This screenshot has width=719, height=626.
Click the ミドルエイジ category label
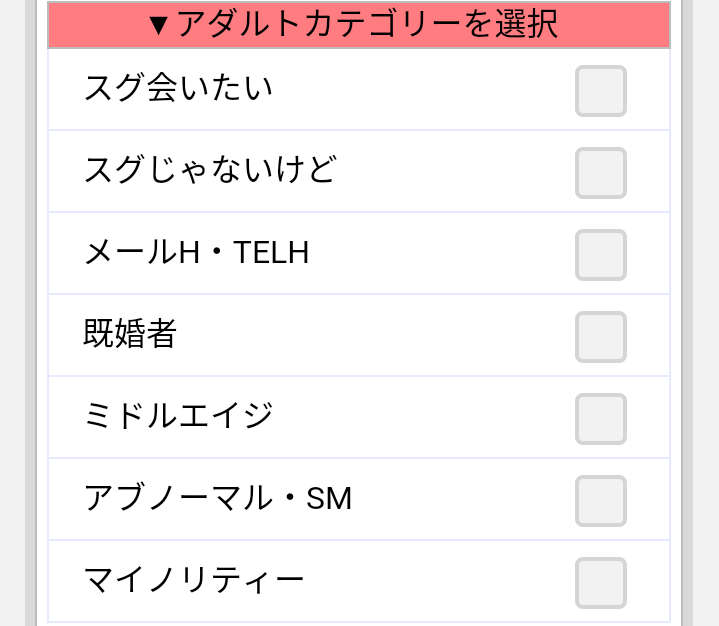tap(178, 417)
